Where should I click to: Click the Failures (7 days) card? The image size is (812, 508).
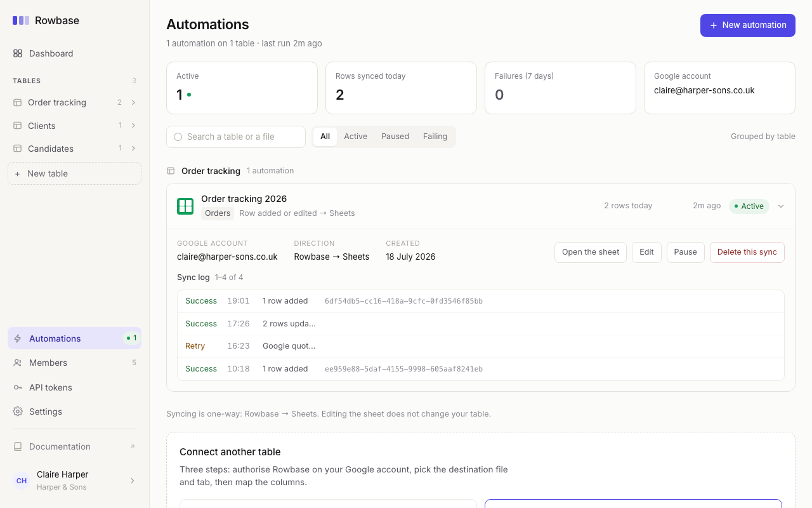click(x=560, y=88)
